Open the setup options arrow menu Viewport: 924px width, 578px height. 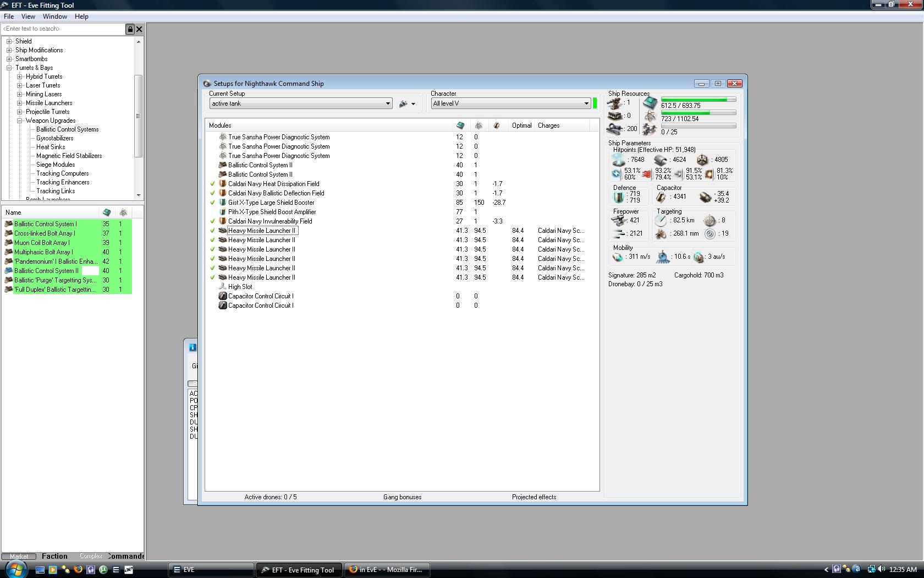pyautogui.click(x=414, y=104)
